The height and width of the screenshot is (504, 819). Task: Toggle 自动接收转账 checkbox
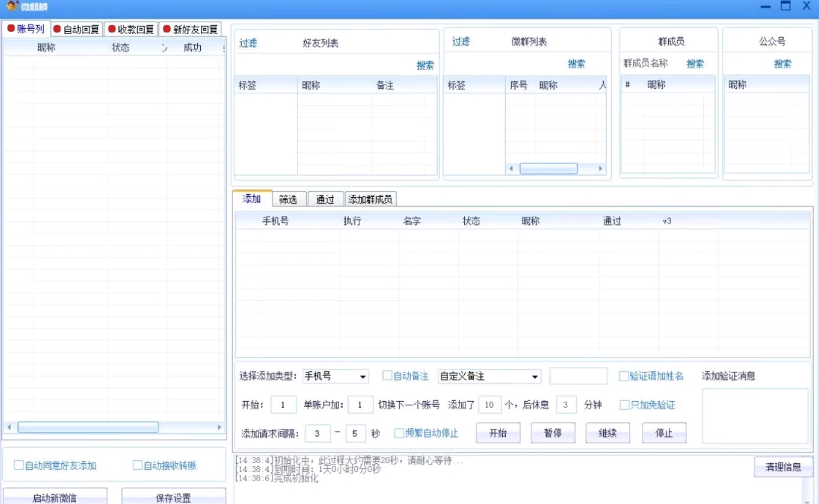point(137,465)
